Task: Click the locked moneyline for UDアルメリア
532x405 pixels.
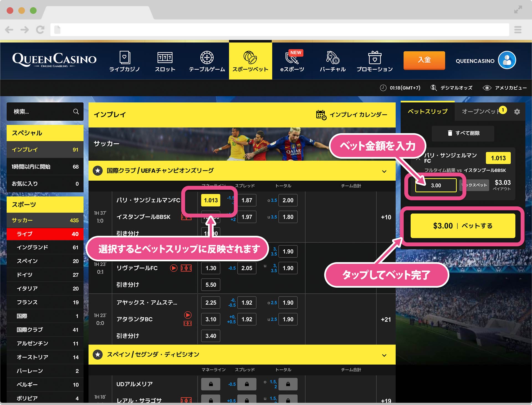Action: [x=211, y=384]
